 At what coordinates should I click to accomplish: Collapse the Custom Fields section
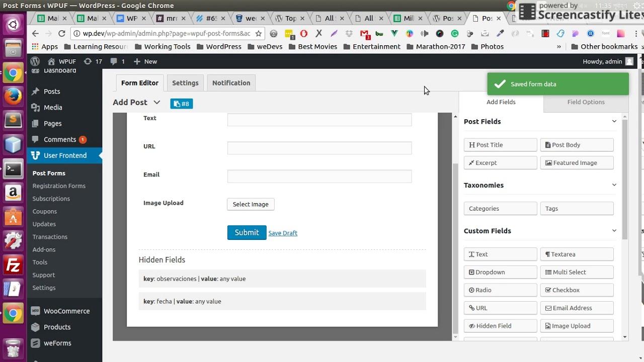tap(614, 231)
